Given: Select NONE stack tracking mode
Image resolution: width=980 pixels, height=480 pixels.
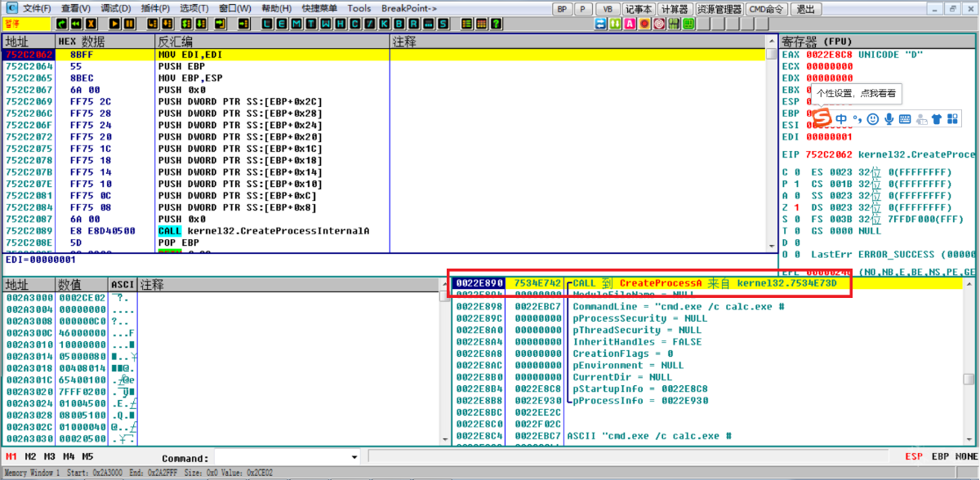Looking at the screenshot, I should pyautogui.click(x=967, y=457).
